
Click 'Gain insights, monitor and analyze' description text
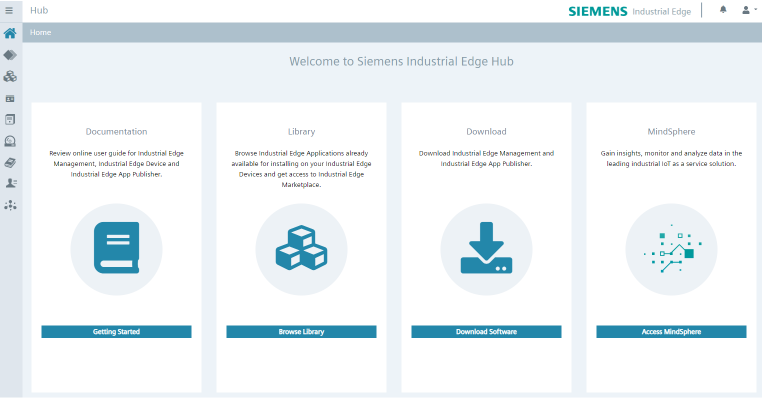(671, 158)
